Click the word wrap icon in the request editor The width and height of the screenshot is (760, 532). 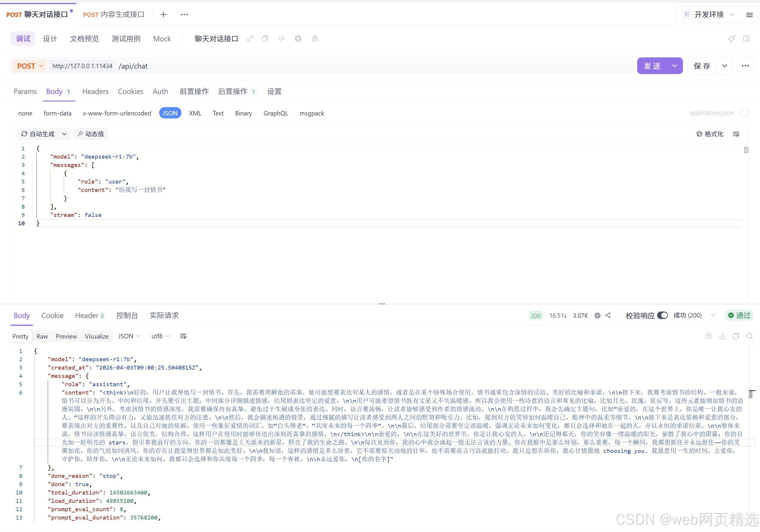736,134
